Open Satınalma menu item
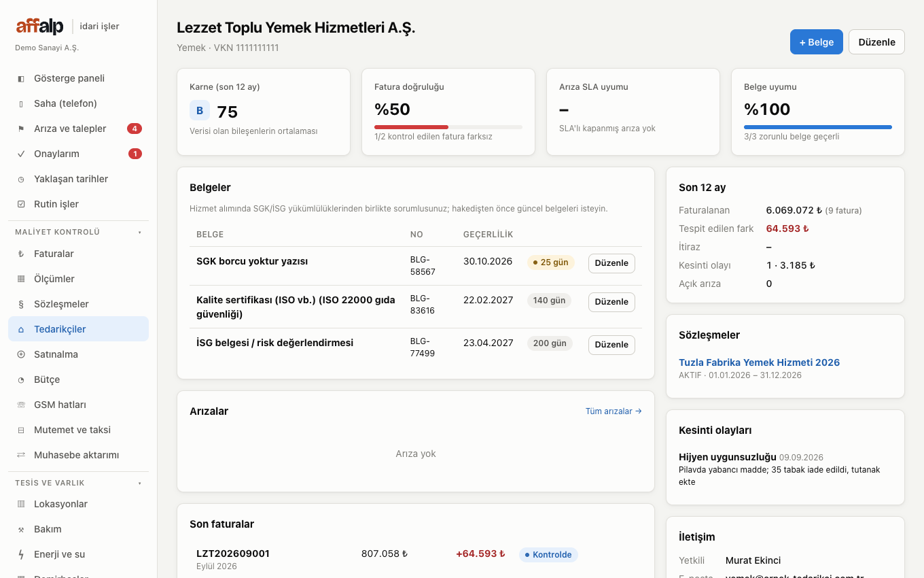 78,354
